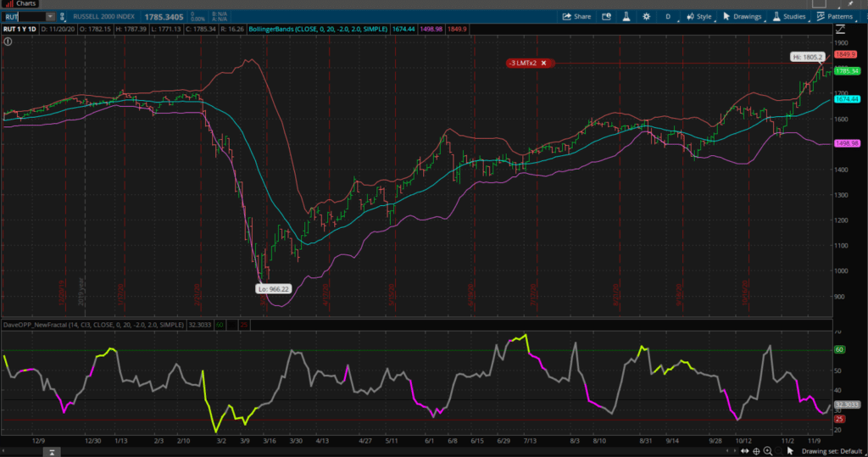The width and height of the screenshot is (868, 457).
Task: Remove the -3 LMTx2 order with X
Action: (x=543, y=63)
